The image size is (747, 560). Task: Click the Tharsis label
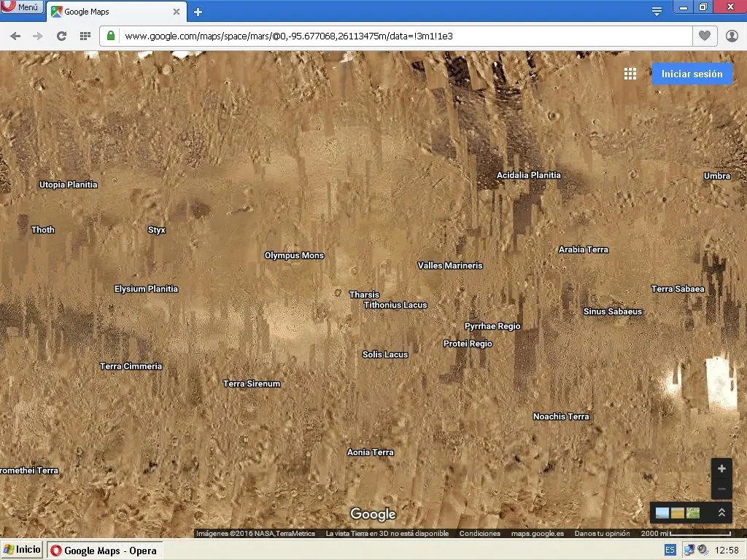click(x=364, y=295)
